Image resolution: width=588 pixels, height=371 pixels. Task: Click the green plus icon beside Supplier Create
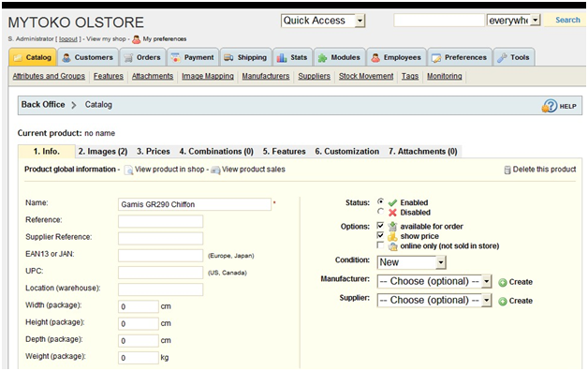pyautogui.click(x=503, y=302)
